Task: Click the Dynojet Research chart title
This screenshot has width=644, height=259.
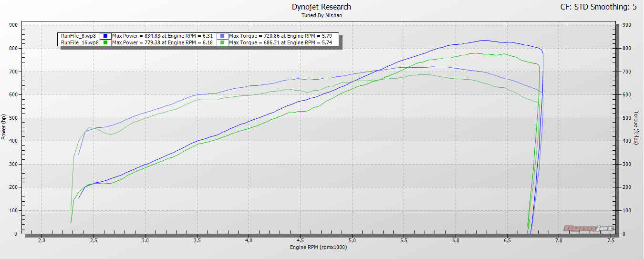Action: click(321, 7)
